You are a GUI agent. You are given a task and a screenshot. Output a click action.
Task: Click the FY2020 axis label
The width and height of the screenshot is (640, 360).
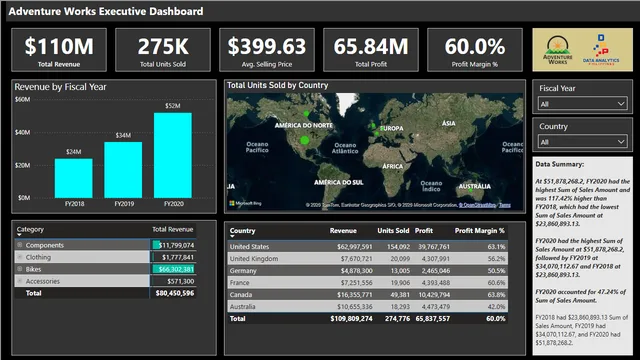173,204
